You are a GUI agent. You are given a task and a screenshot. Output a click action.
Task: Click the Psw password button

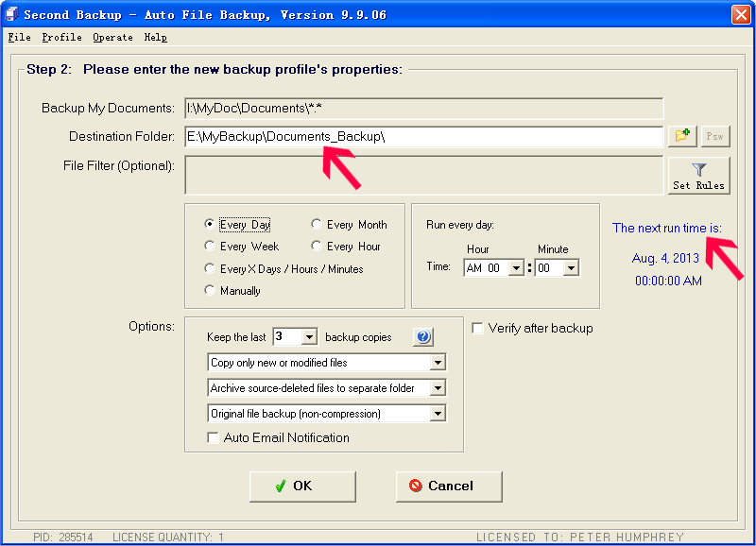[x=715, y=136]
